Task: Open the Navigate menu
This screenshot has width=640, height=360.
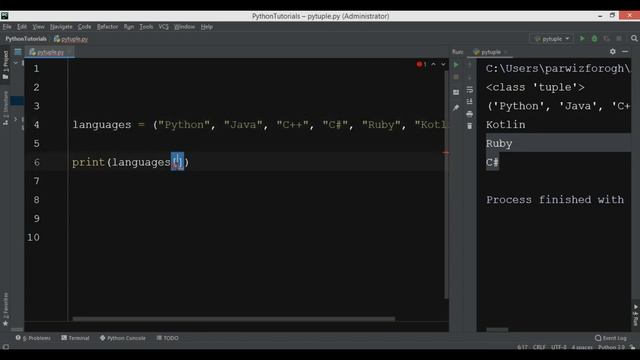Action: (x=61, y=27)
